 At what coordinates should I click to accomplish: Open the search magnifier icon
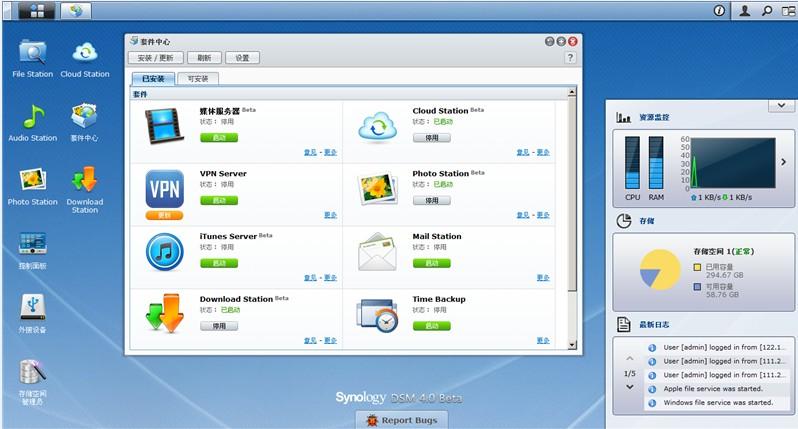767,11
